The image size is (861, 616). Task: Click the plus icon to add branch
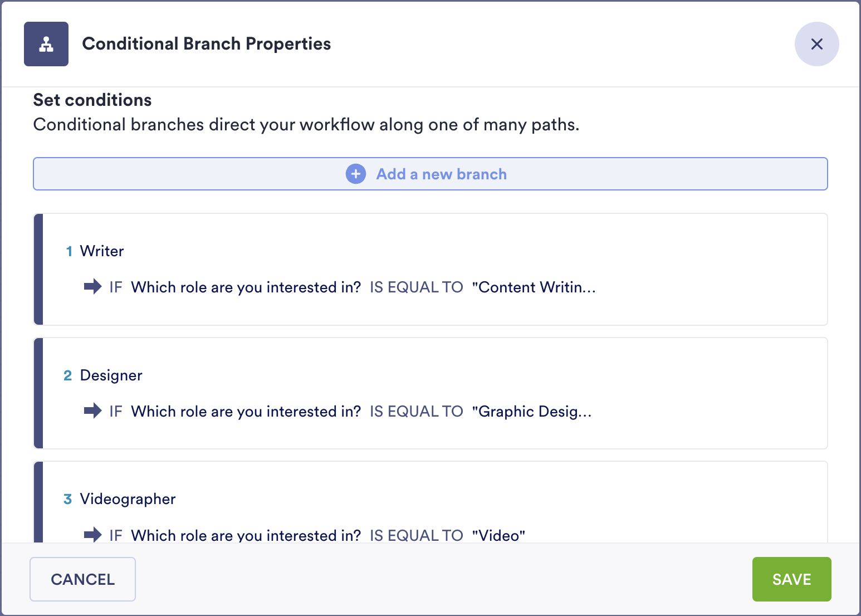click(356, 174)
